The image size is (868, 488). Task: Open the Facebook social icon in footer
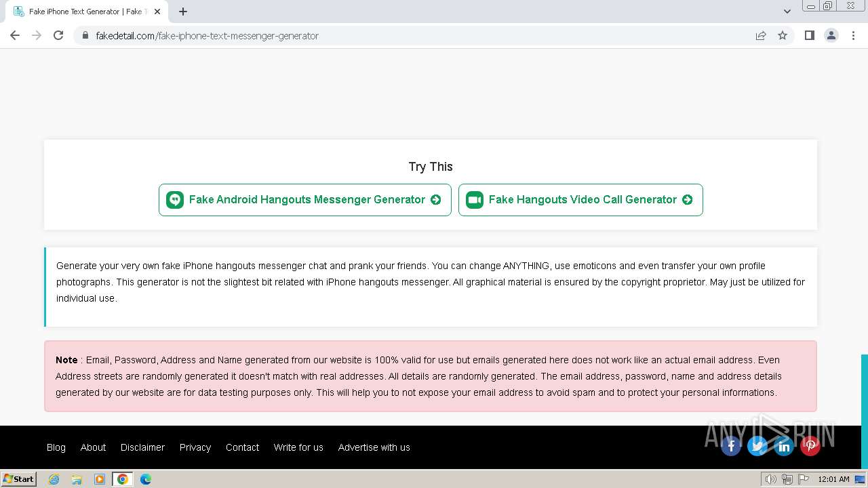point(730,445)
